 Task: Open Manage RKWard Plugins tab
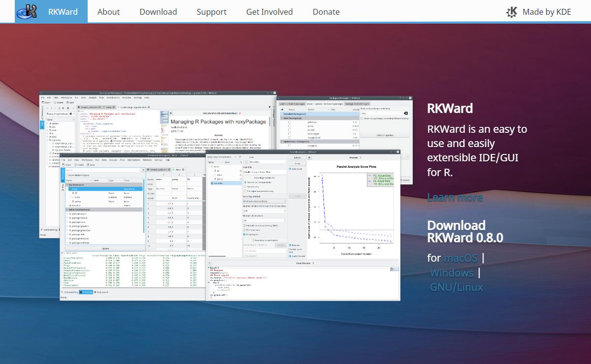click(358, 104)
